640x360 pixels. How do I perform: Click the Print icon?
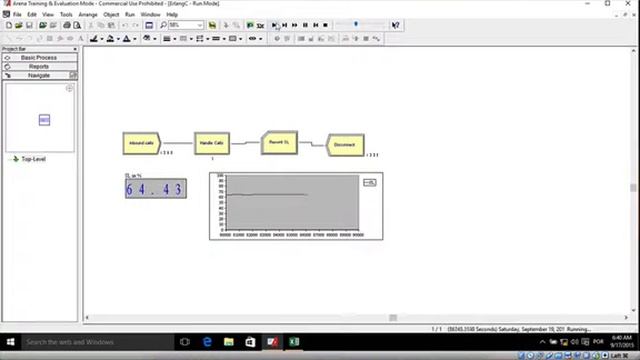click(x=67, y=25)
